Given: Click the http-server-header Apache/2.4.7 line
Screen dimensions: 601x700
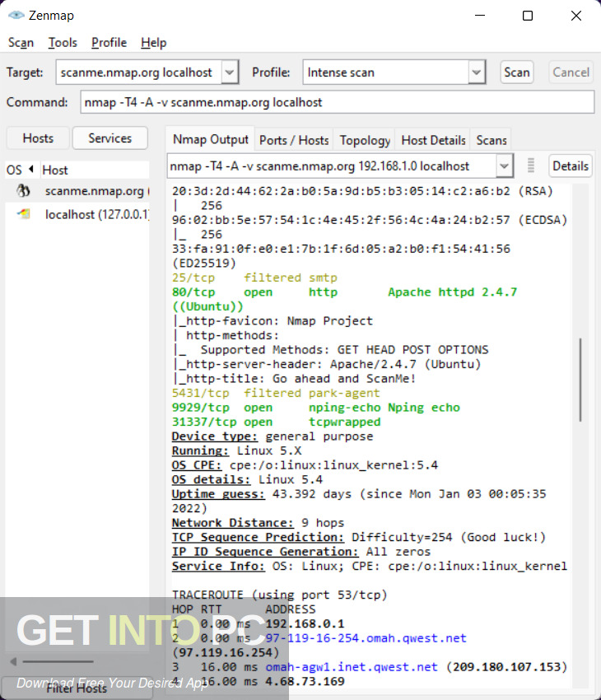Looking at the screenshot, I should click(327, 364).
